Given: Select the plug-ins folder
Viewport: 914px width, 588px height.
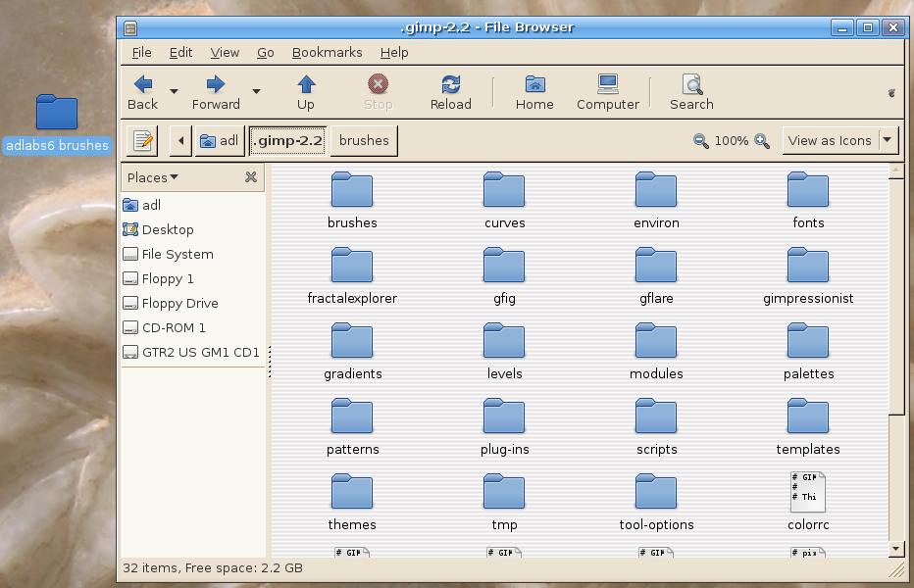Looking at the screenshot, I should point(504,426).
